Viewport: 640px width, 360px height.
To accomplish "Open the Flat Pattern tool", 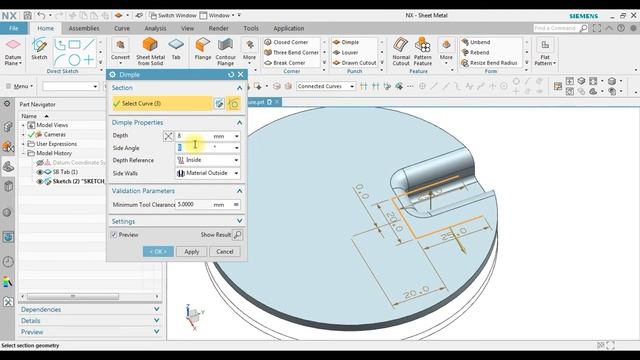I will click(545, 52).
